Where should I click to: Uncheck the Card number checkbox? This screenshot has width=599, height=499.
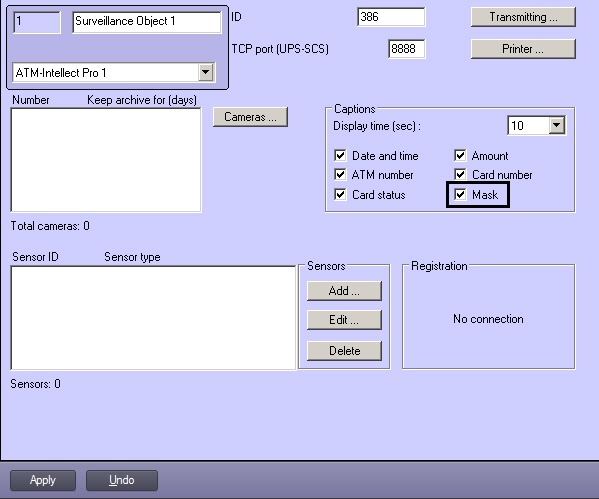coord(460,175)
